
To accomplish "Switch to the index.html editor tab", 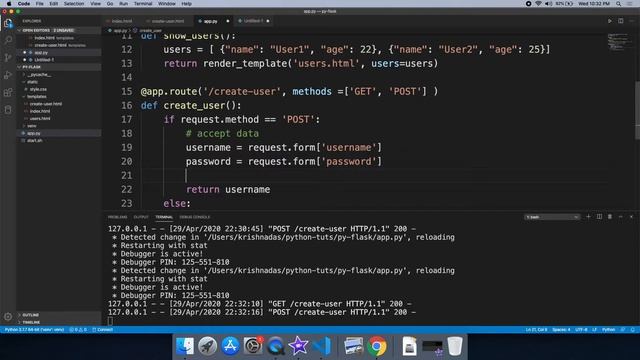I will [x=122, y=21].
